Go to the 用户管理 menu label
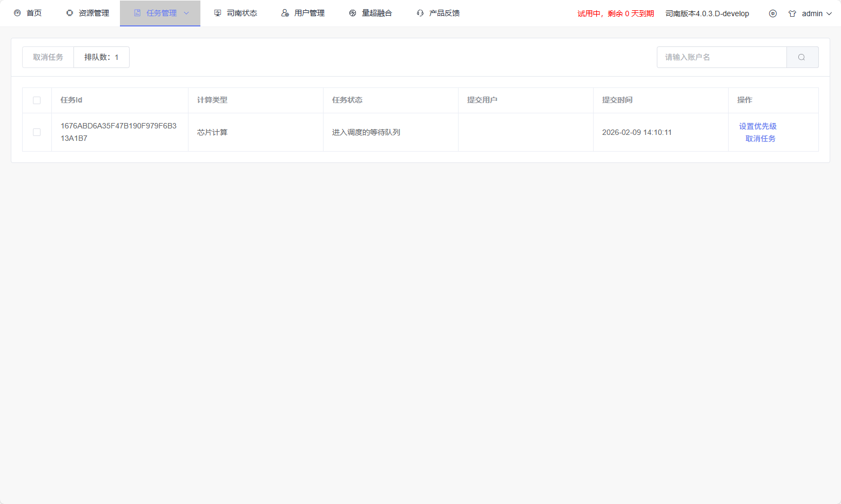This screenshot has height=504, width=841. pyautogui.click(x=310, y=13)
